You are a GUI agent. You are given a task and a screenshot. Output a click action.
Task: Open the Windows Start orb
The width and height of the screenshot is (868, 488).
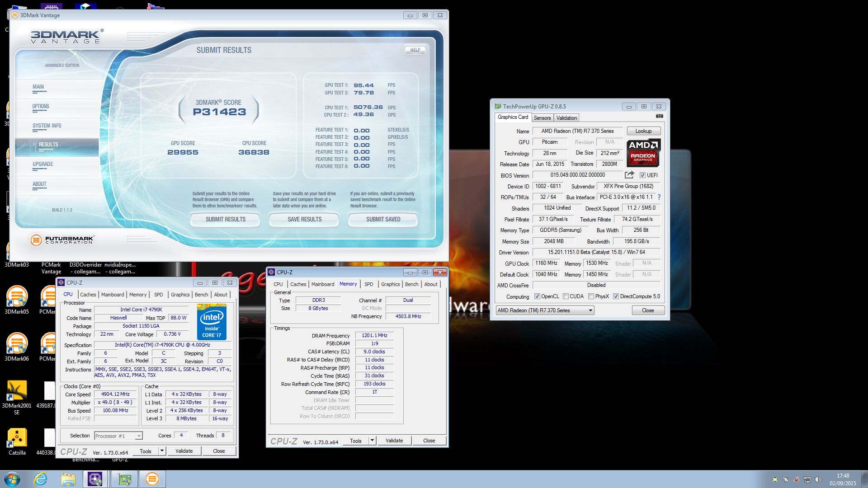[12, 479]
